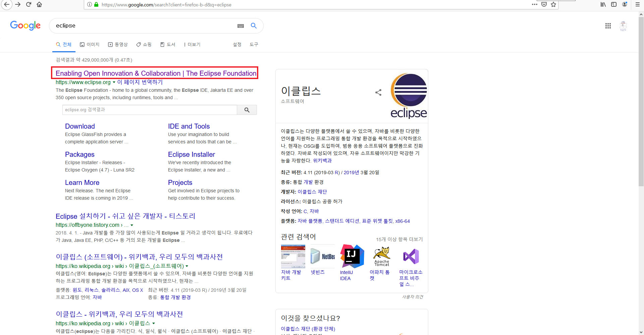The height and width of the screenshot is (335, 644).
Task: Open 이클립스 재단 (환경 단체) suggestion
Action: [x=308, y=329]
